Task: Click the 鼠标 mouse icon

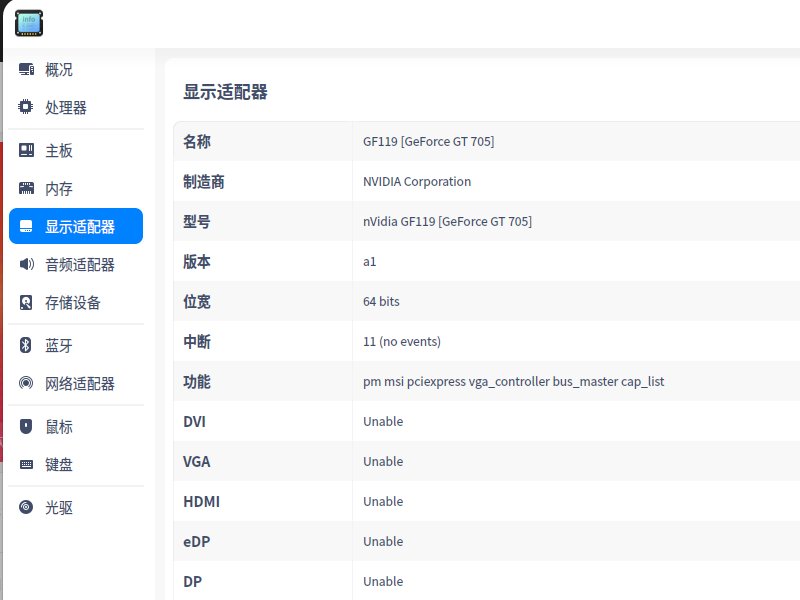Action: pyautogui.click(x=26, y=427)
